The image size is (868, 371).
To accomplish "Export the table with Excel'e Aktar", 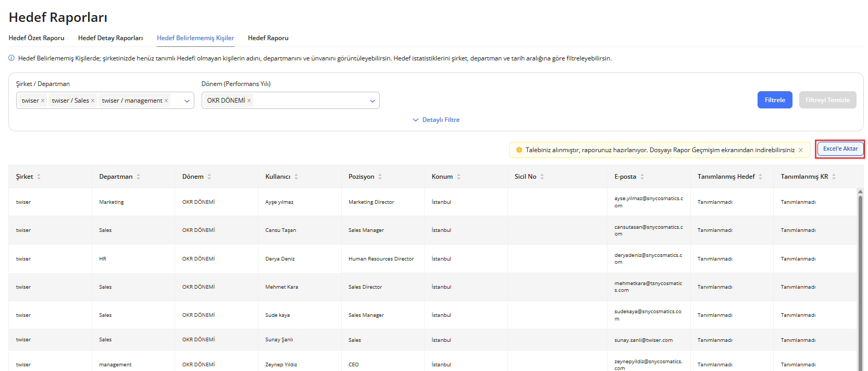I will (840, 149).
